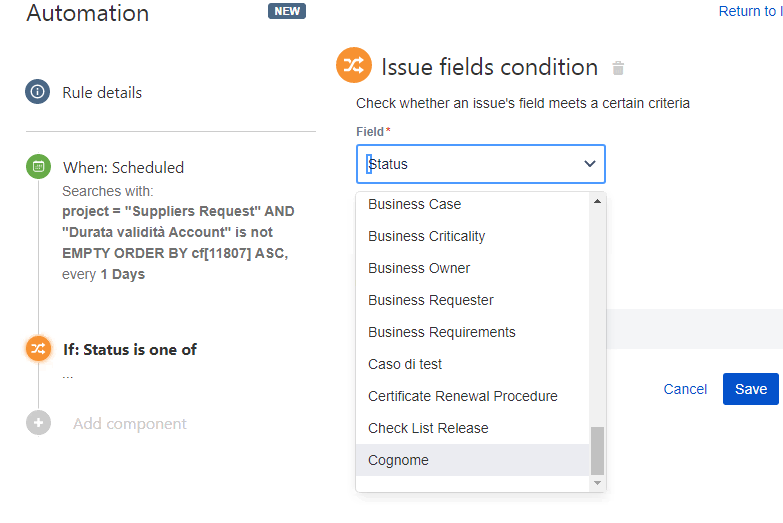
Task: Click the Rule details info icon
Action: pos(37,92)
